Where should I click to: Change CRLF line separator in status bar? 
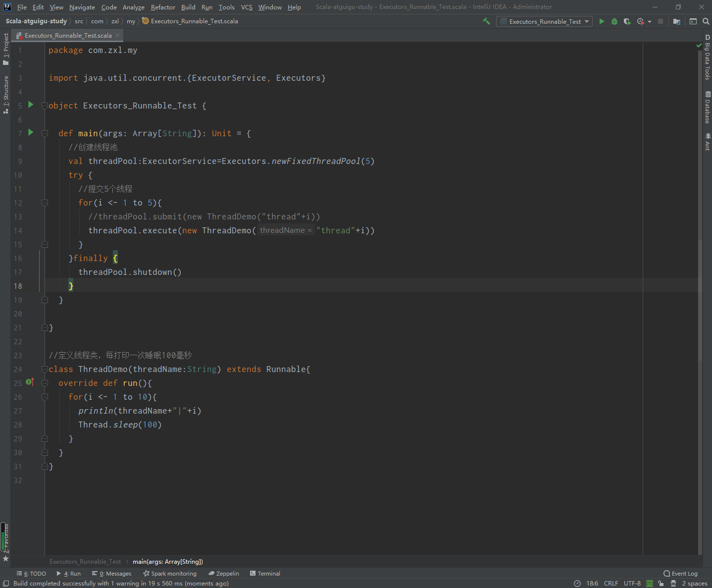[611, 584]
